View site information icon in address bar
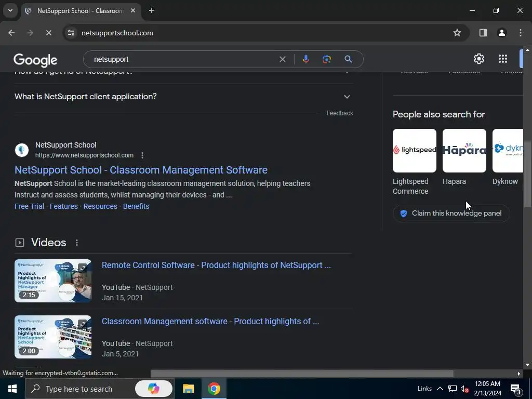Screen dimensions: 532x399 71,33
